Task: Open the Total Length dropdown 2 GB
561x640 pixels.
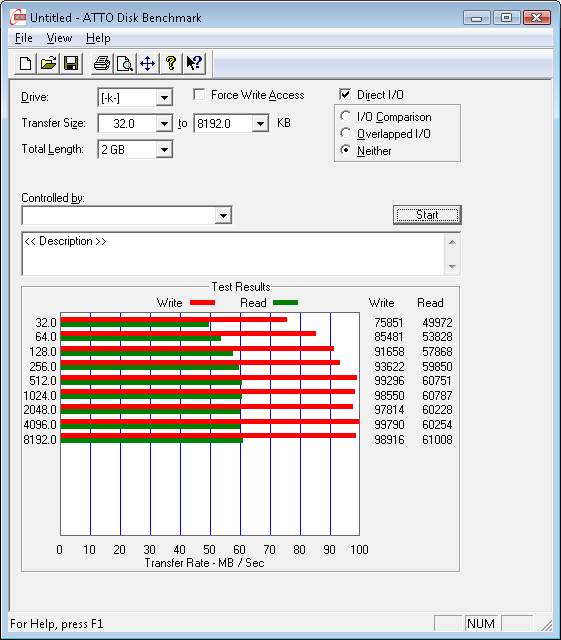Action: pos(164,149)
